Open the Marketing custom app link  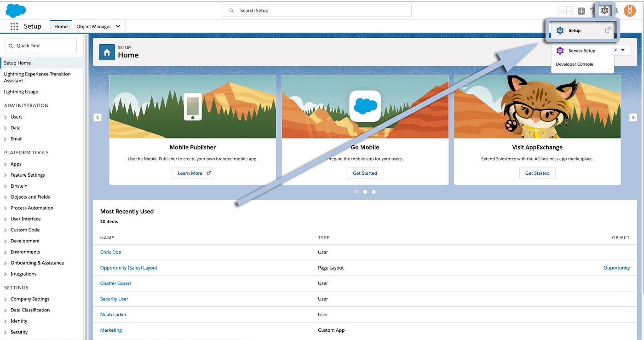(111, 330)
